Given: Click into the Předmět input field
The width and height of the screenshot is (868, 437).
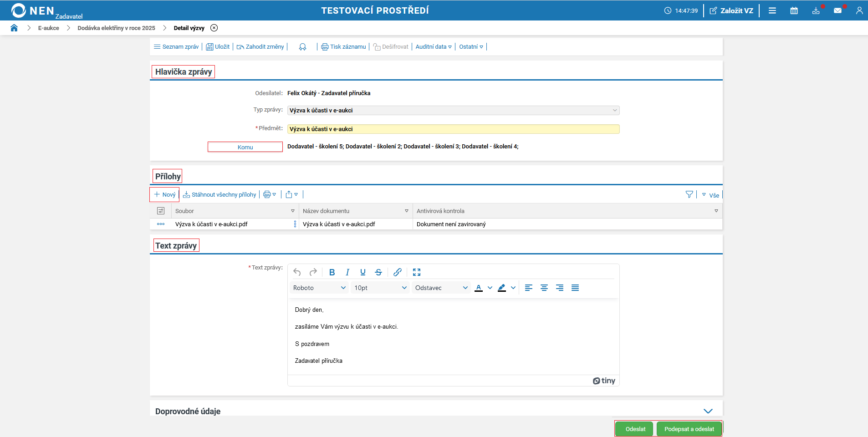Looking at the screenshot, I should 453,129.
